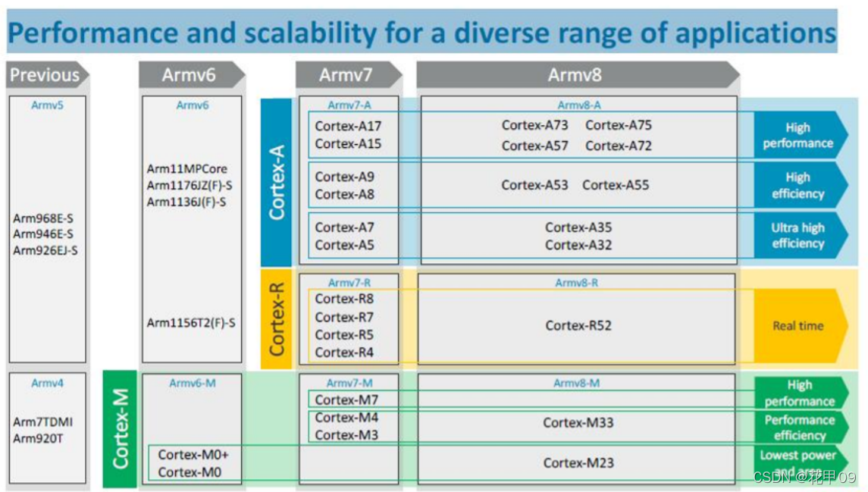Click Arm1156T2(F)-S entry
The width and height of the screenshot is (868, 492).
pyautogui.click(x=191, y=323)
